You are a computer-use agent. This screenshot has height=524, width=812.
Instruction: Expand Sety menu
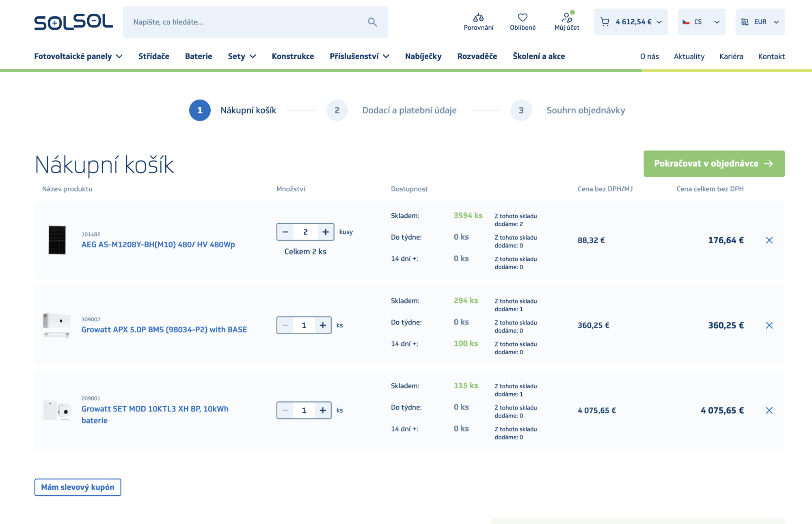tap(242, 56)
